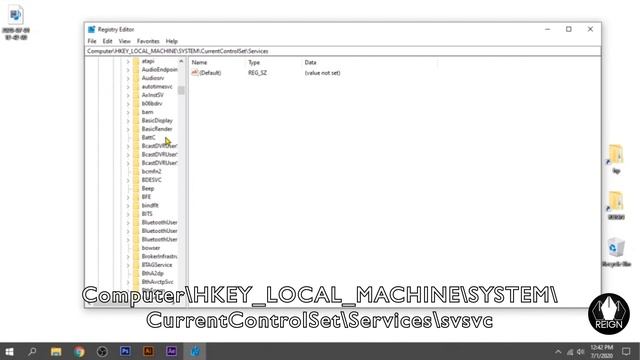The height and width of the screenshot is (360, 640).
Task: Open taskbar Search
Action: tap(32, 351)
